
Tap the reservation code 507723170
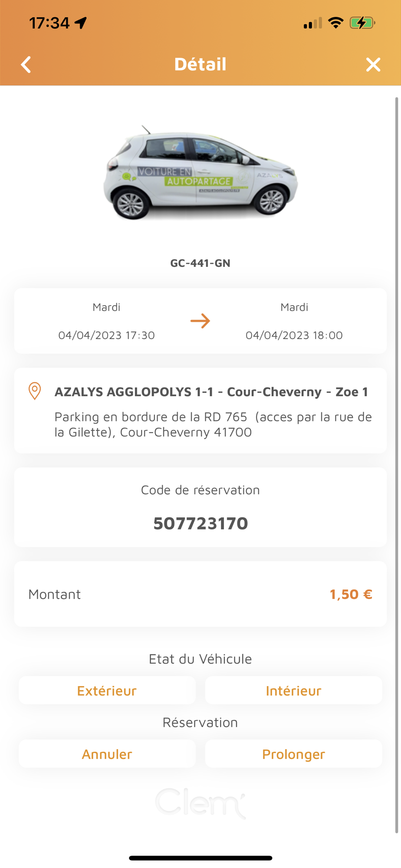[200, 523]
